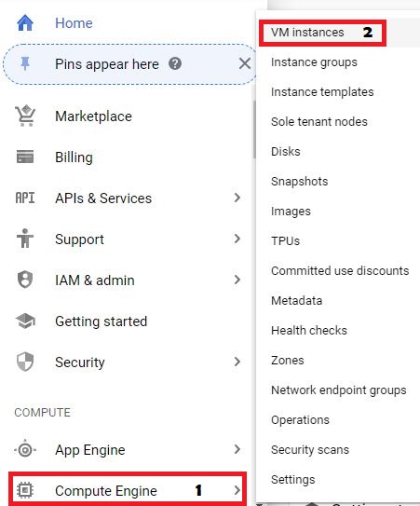420x506 pixels.
Task: Open Instance templates in the submenu
Action: (x=322, y=92)
